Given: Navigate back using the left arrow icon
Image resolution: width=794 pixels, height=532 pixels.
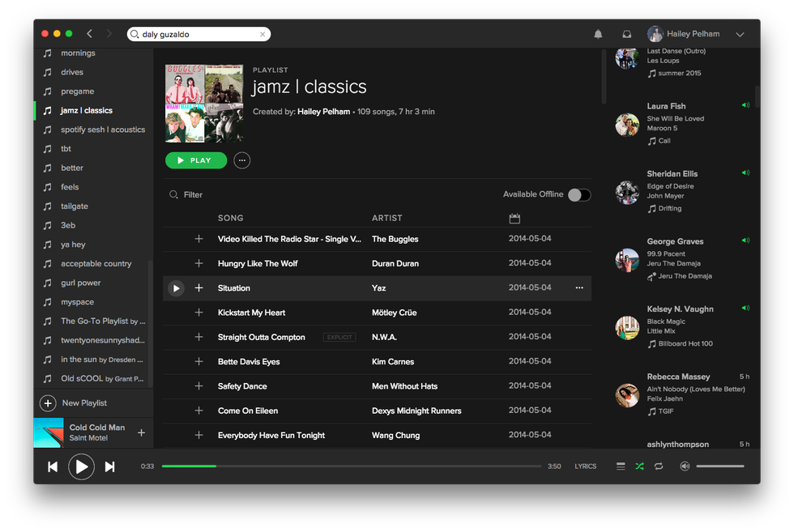Looking at the screenshot, I should point(90,34).
